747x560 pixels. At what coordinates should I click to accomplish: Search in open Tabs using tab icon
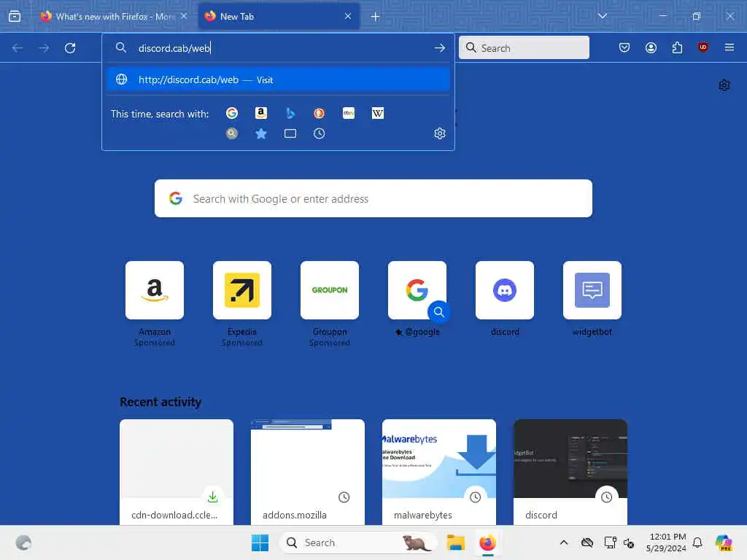(x=290, y=133)
